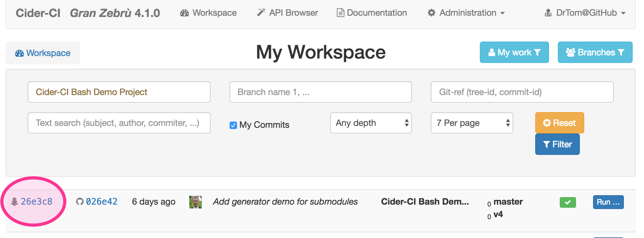Click the Cider-CI Bash Dem... project name
Screen dimensions: 644x238
425,201
